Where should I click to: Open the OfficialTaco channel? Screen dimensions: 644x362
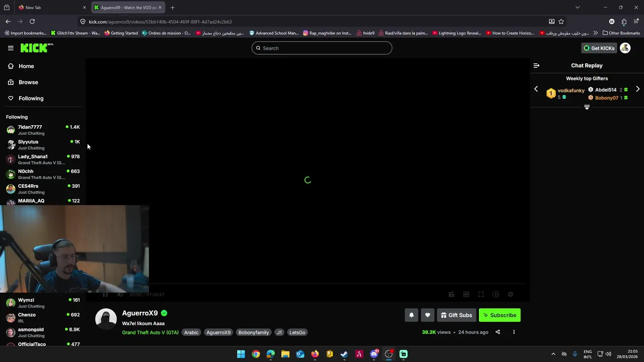[x=43, y=344]
